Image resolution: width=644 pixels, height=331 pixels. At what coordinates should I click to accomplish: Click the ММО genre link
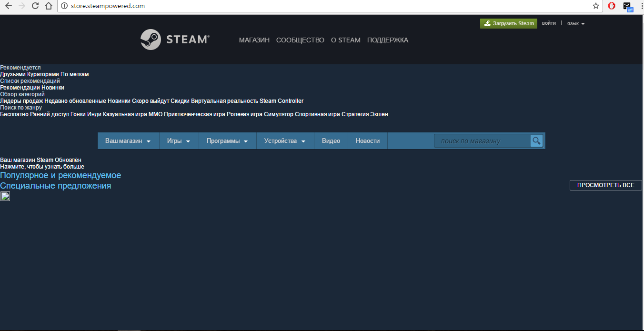(x=155, y=114)
